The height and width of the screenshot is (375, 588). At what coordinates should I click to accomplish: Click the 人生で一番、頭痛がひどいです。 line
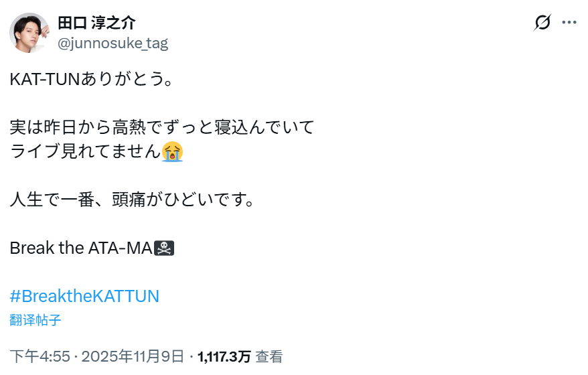click(133, 200)
